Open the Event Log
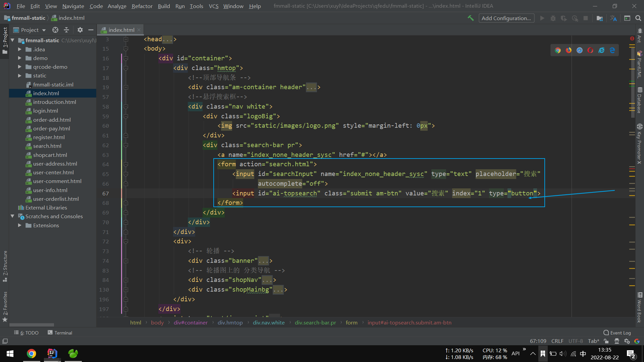The image size is (644, 362). [617, 333]
